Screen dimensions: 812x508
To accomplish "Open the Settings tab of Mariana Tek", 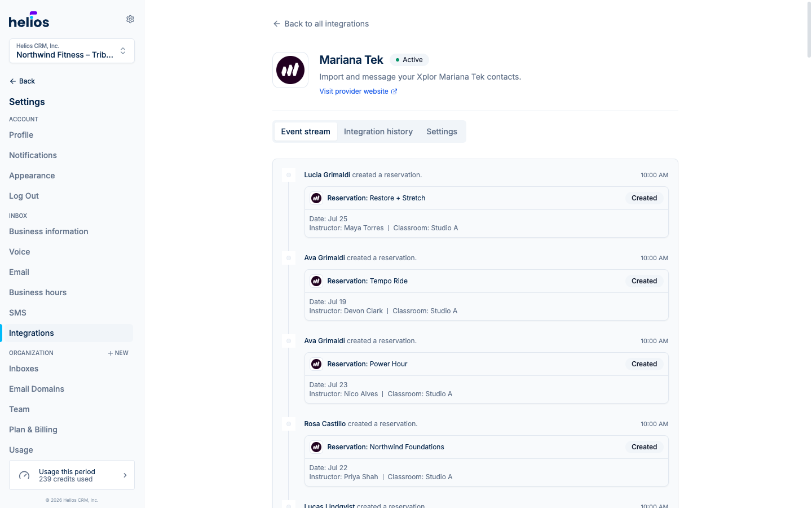I will [x=442, y=132].
